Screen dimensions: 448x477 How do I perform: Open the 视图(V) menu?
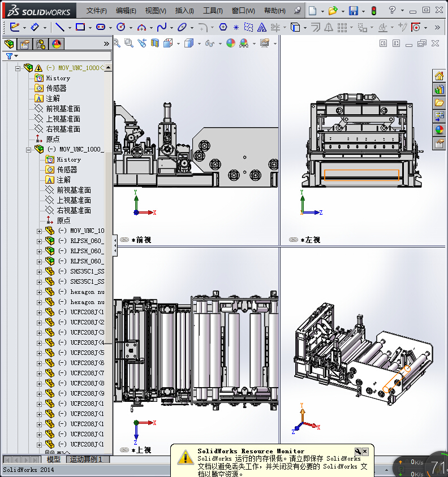(156, 11)
